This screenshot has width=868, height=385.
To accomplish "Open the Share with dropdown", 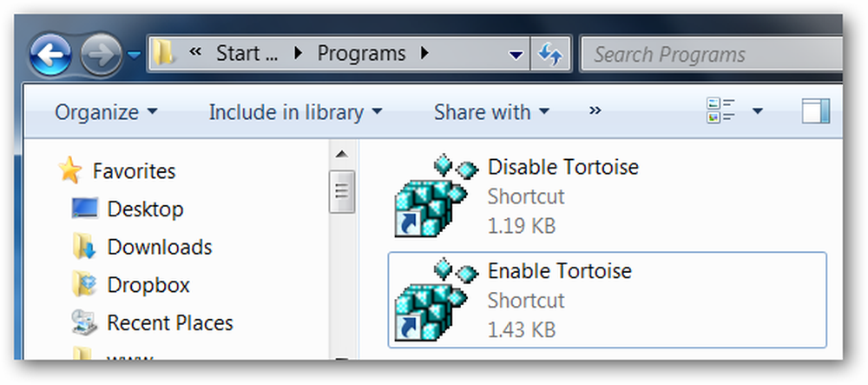I will [491, 112].
